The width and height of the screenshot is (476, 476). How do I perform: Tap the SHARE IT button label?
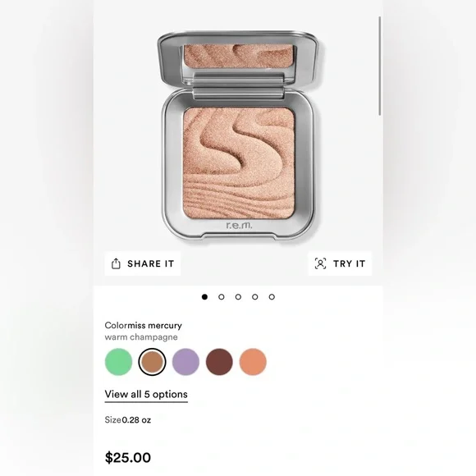151,263
